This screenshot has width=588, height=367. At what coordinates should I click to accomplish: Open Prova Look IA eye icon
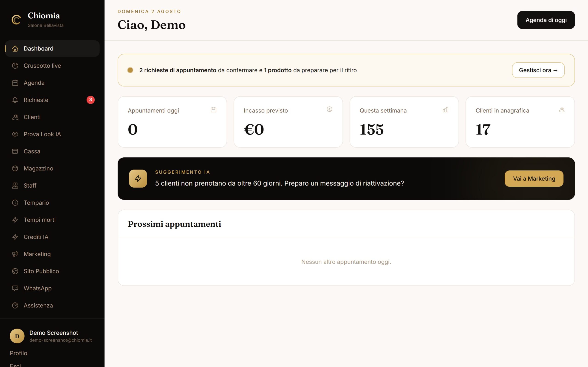click(x=15, y=134)
